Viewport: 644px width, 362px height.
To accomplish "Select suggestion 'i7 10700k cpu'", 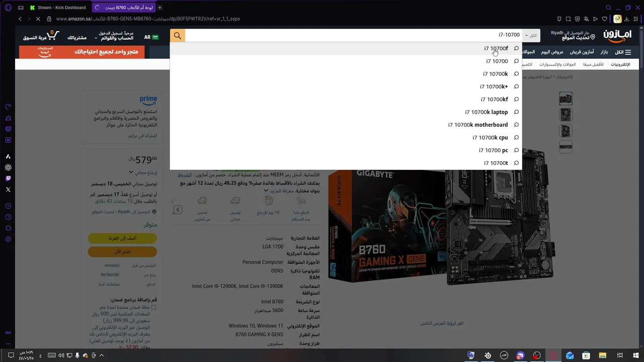I will (x=346, y=138).
